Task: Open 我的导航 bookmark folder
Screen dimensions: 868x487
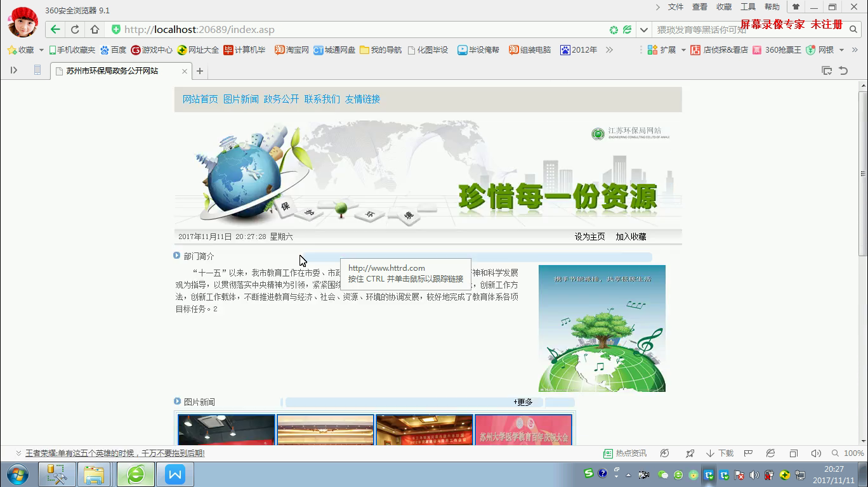Action: click(381, 49)
